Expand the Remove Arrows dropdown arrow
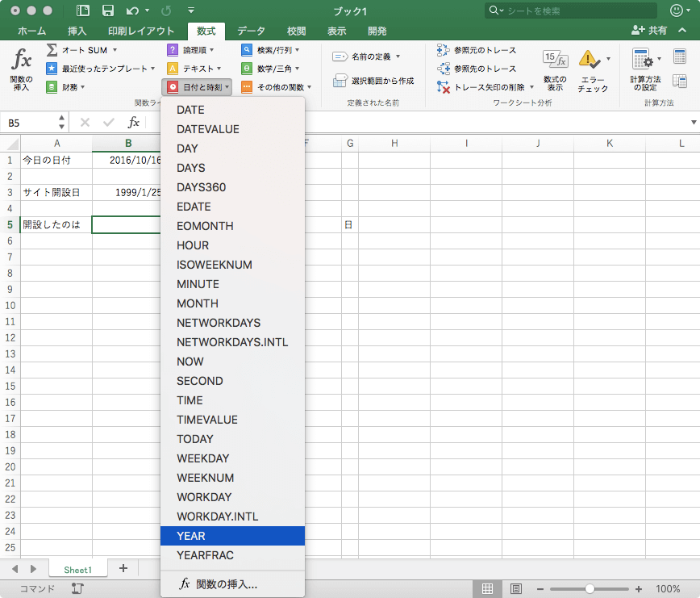Screen dimensions: 700x598 point(531,87)
